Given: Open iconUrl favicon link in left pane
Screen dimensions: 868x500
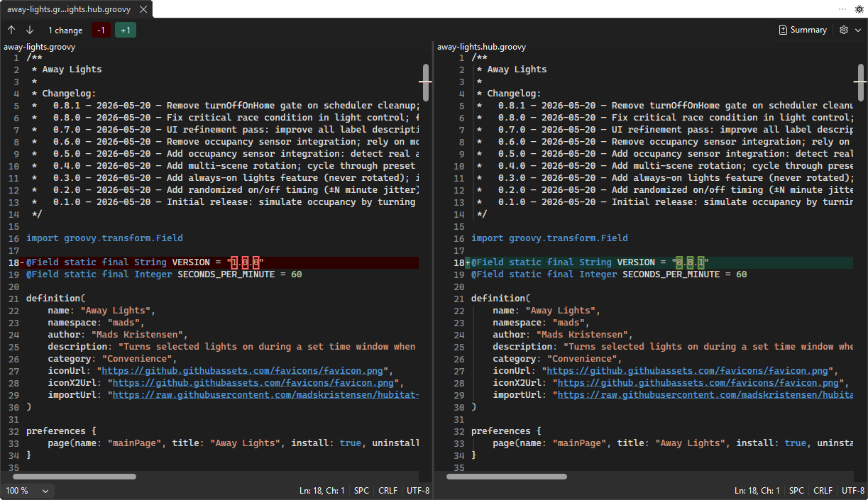Looking at the screenshot, I should [x=242, y=371].
